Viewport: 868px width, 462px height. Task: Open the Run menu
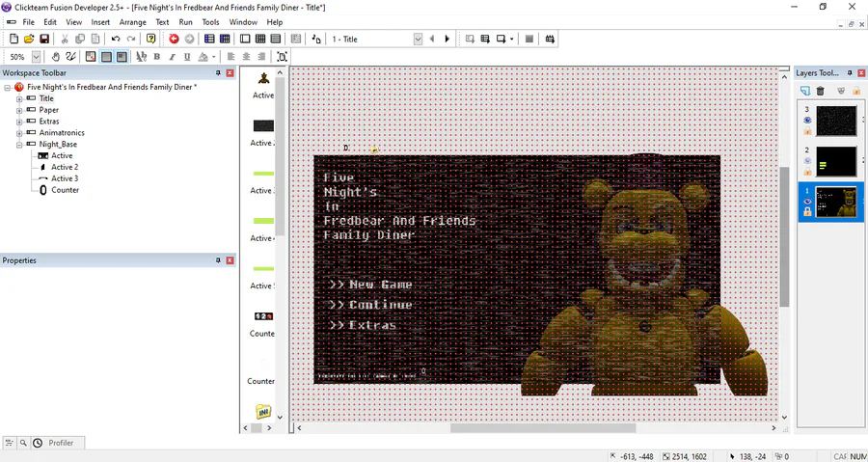[185, 22]
